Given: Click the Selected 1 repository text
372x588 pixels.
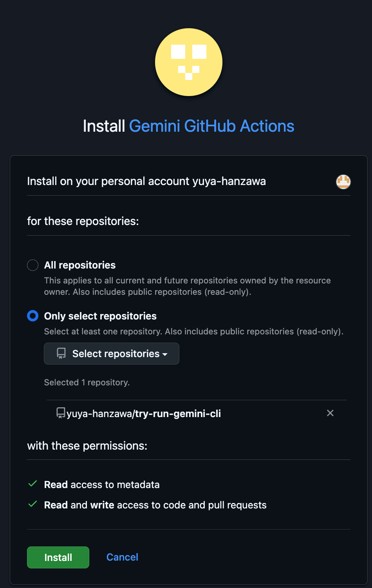Looking at the screenshot, I should 87,382.
